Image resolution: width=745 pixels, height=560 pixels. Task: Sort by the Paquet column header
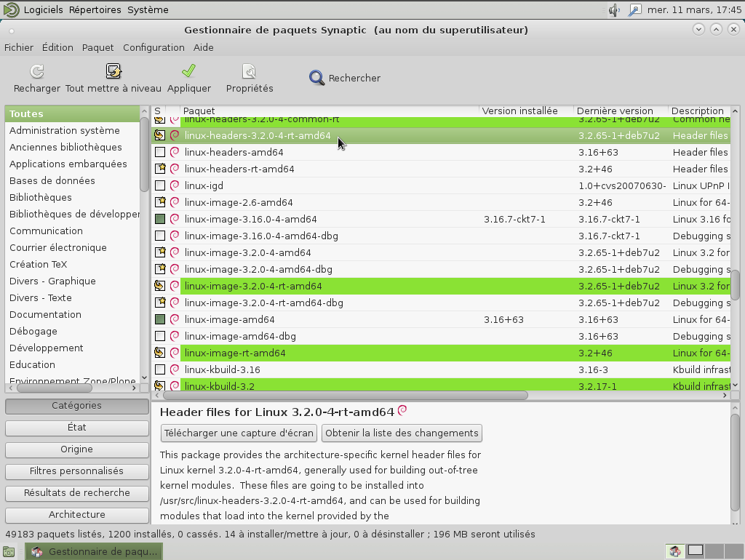coord(330,111)
